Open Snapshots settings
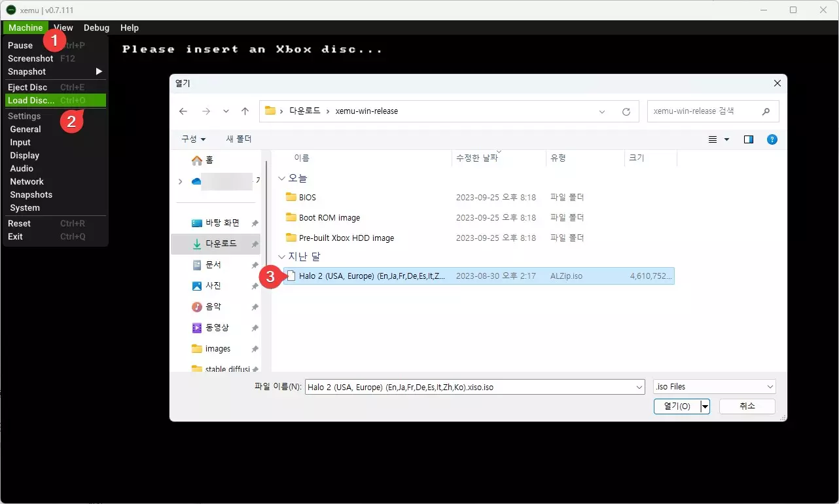839x504 pixels. tap(31, 194)
